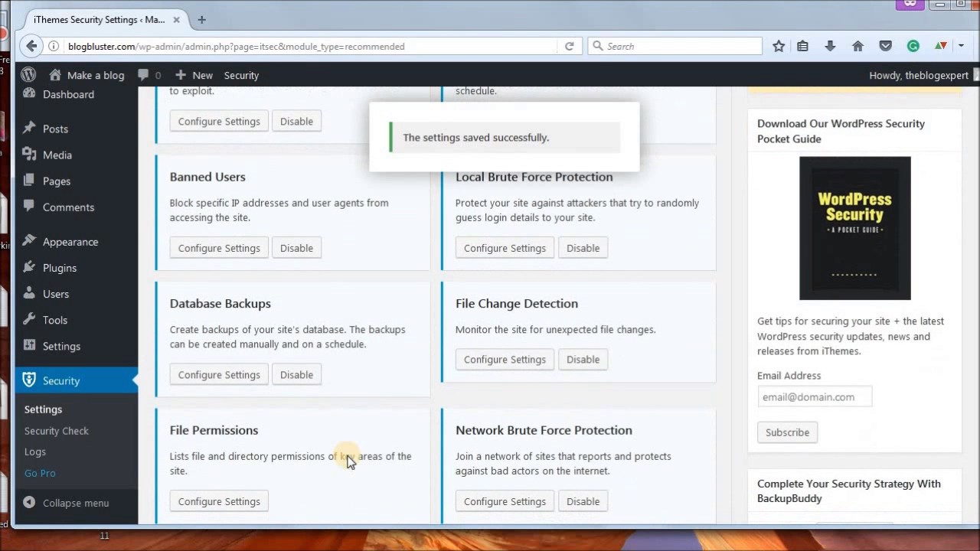The height and width of the screenshot is (551, 980).
Task: Click the green Grammarly extension icon
Action: 913,46
